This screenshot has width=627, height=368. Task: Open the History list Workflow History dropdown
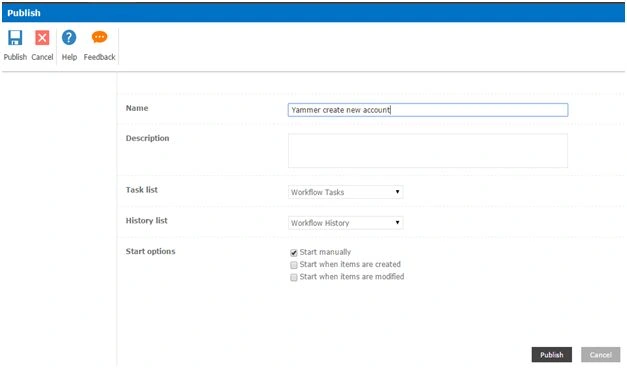(x=345, y=223)
